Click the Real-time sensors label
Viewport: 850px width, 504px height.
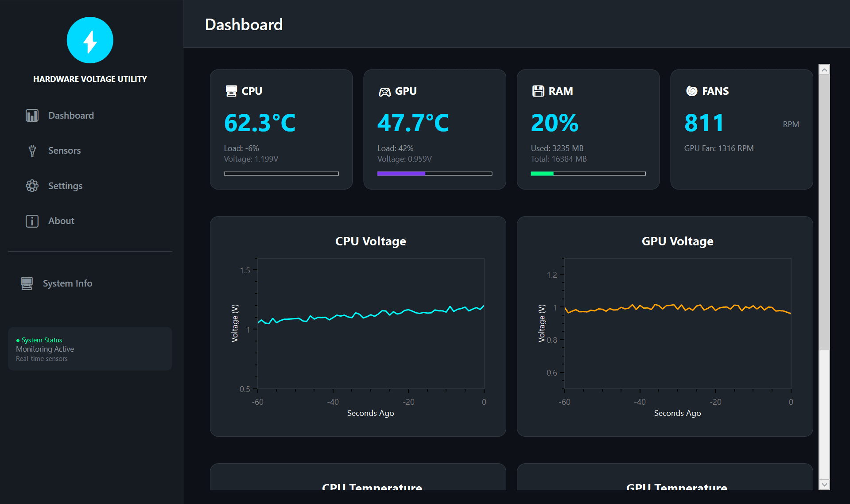[x=42, y=359]
